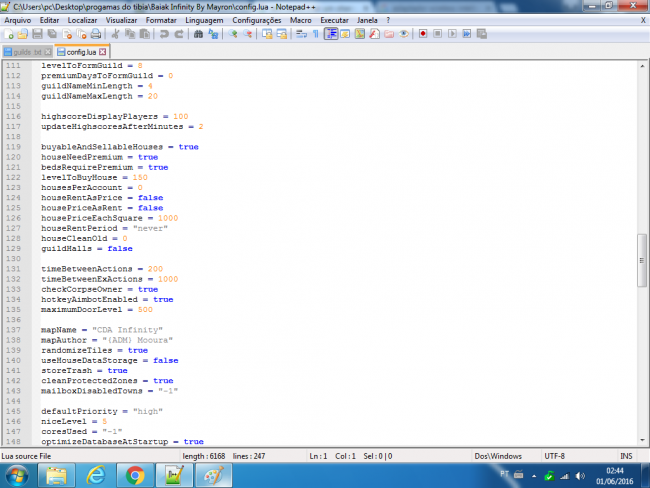The image size is (650, 488).
Task: Open the Macro menu
Action: [301, 20]
